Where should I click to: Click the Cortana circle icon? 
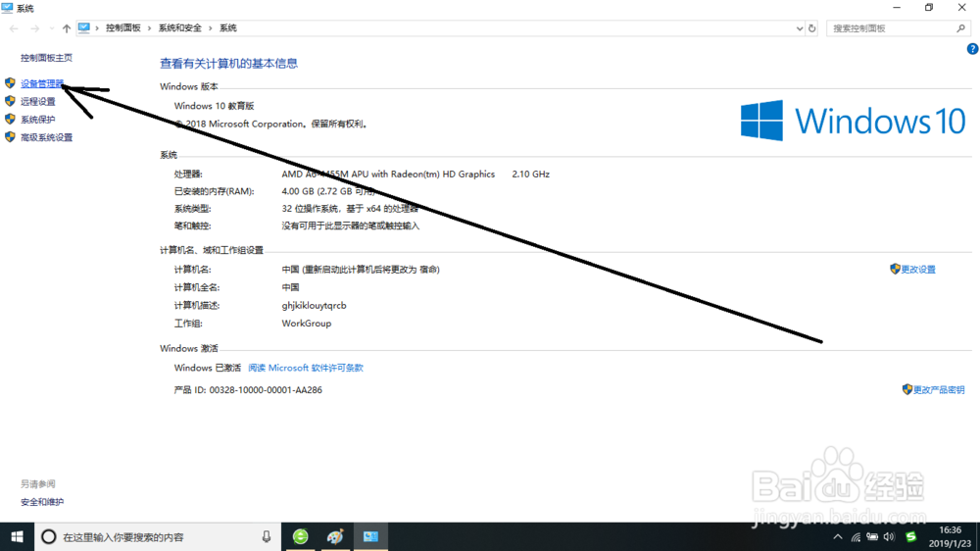(x=49, y=536)
